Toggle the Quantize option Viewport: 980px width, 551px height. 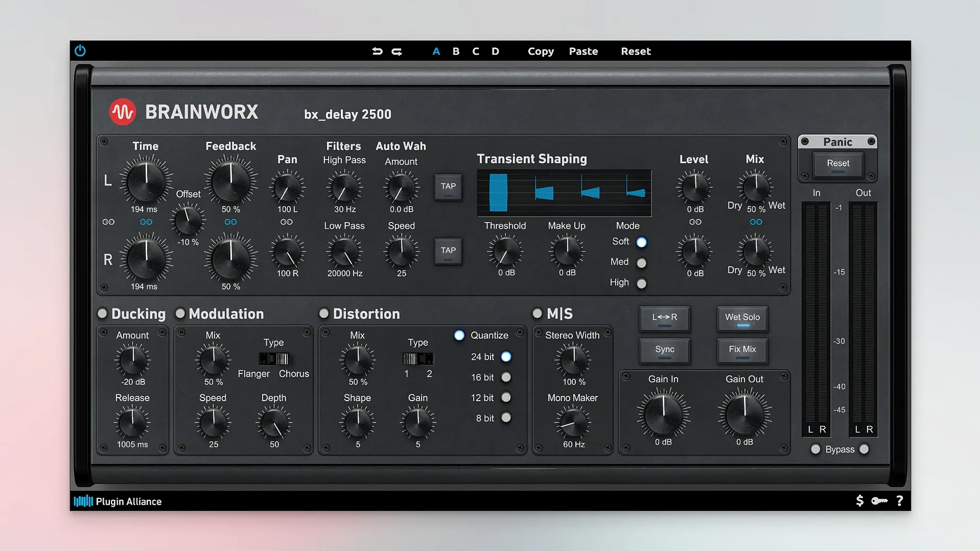[x=459, y=335]
